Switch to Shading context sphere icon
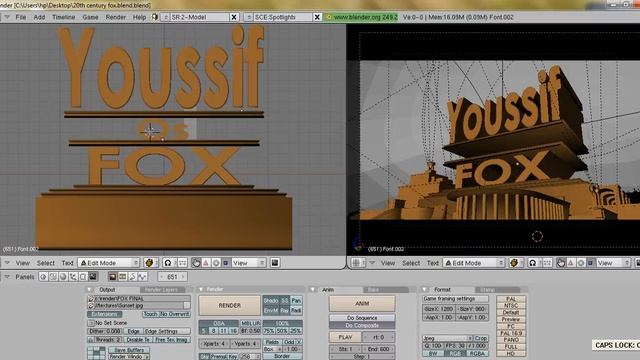The height and width of the screenshot is (360, 640). pos(63,277)
